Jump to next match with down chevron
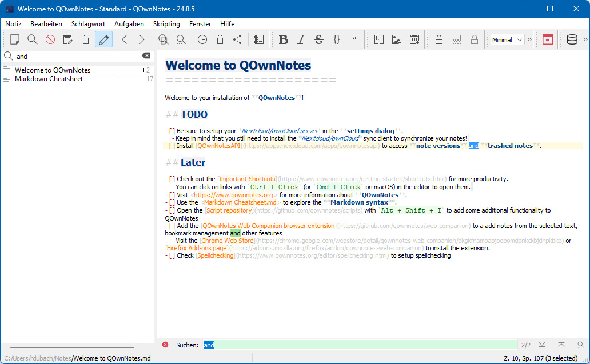Image resolution: width=590 pixels, height=364 pixels. [542, 345]
